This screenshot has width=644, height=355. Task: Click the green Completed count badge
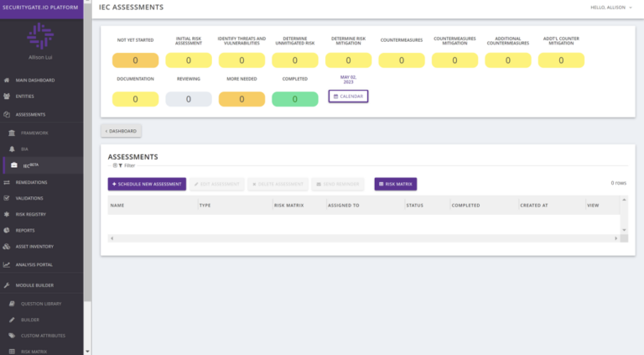(x=295, y=99)
